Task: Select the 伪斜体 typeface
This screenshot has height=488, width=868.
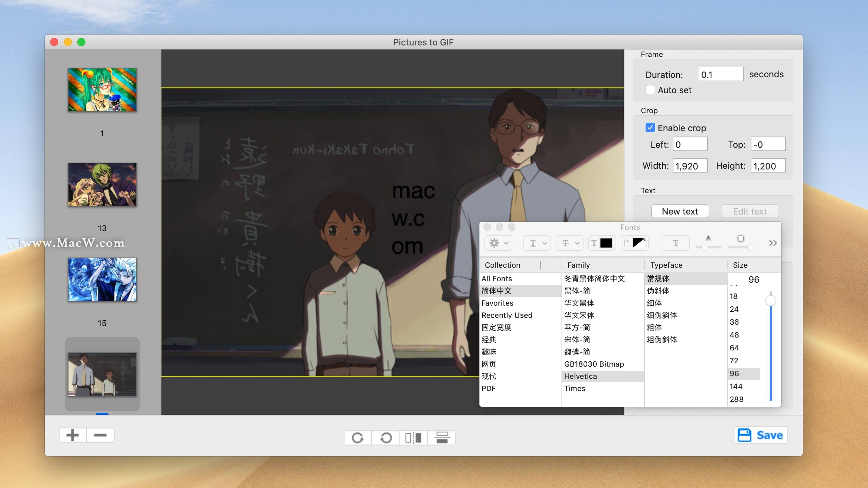Action: click(x=686, y=291)
